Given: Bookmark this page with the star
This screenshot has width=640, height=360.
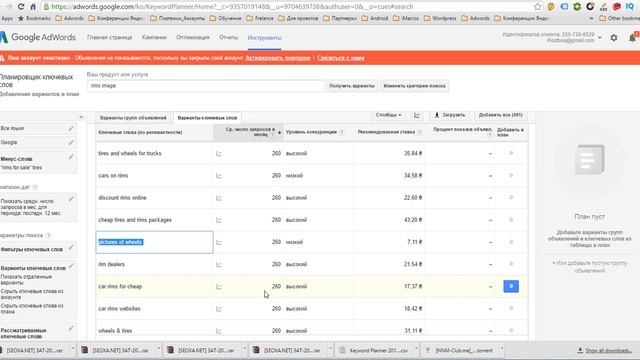Looking at the screenshot, I should pyautogui.click(x=538, y=7).
